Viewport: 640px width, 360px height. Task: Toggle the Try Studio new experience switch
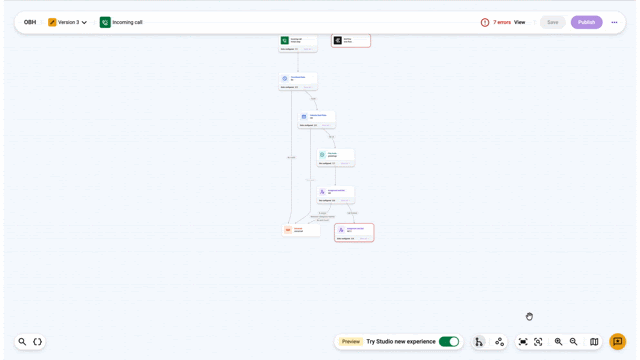tap(449, 342)
